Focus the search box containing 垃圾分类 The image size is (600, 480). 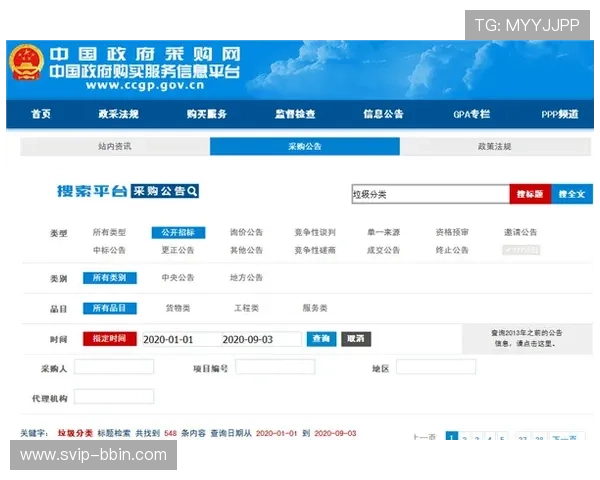pos(430,194)
